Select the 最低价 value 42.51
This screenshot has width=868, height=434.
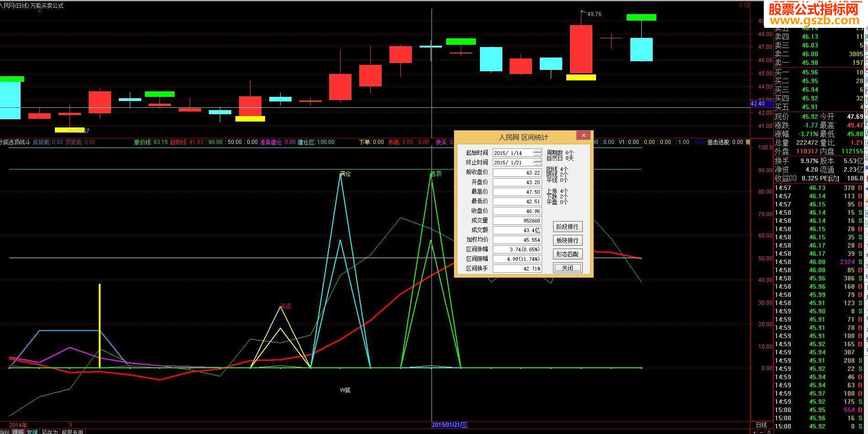pyautogui.click(x=517, y=201)
